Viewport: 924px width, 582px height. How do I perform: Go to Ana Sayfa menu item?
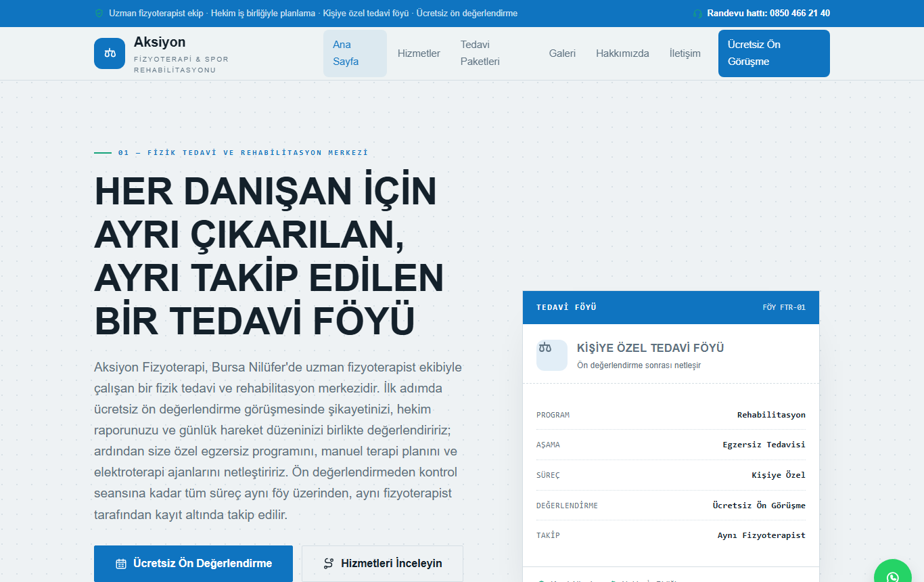pyautogui.click(x=355, y=53)
